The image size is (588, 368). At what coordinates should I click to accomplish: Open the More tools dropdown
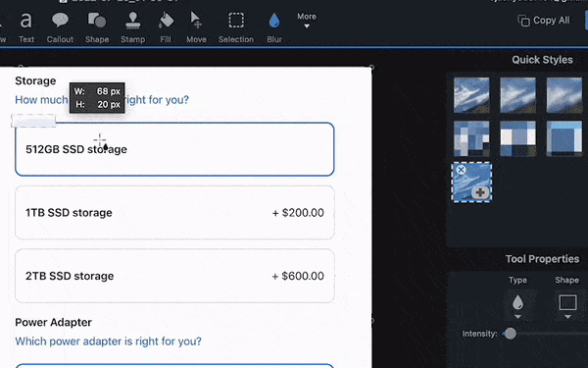(x=307, y=21)
